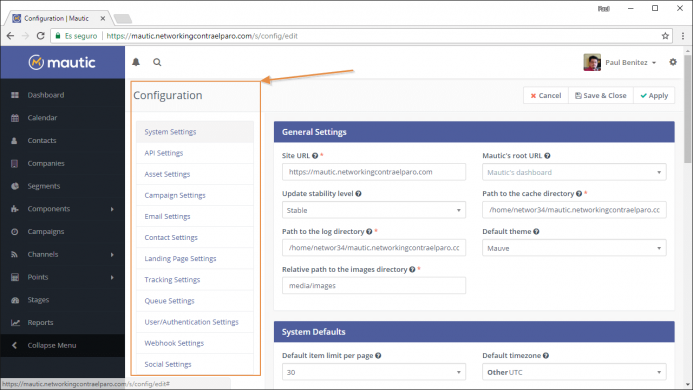Click the Reports line chart icon
The image size is (693, 390).
pyautogui.click(x=15, y=323)
